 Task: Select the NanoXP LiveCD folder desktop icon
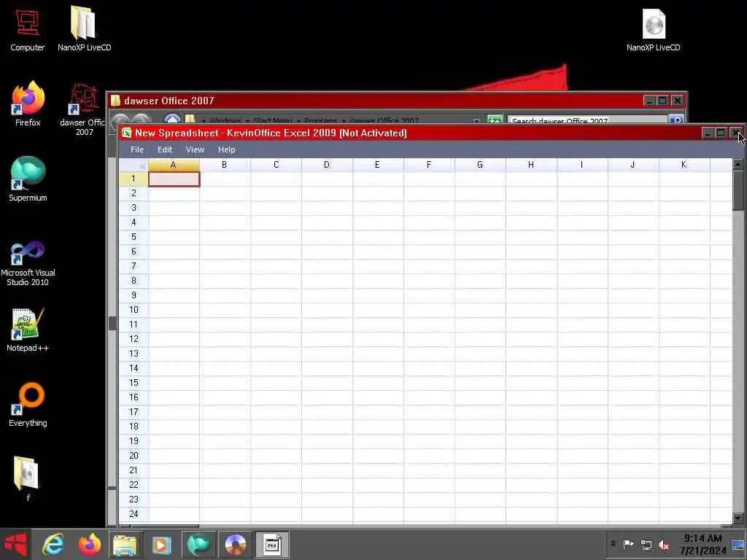[85, 28]
